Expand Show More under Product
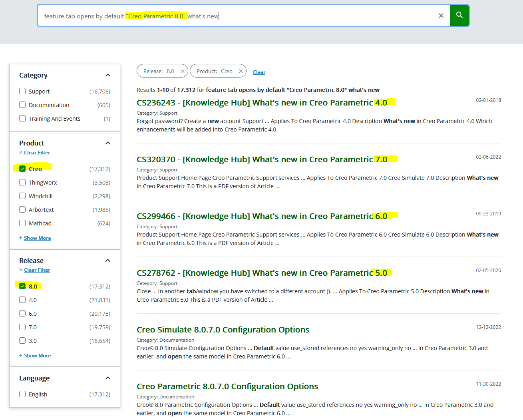 click(x=35, y=238)
